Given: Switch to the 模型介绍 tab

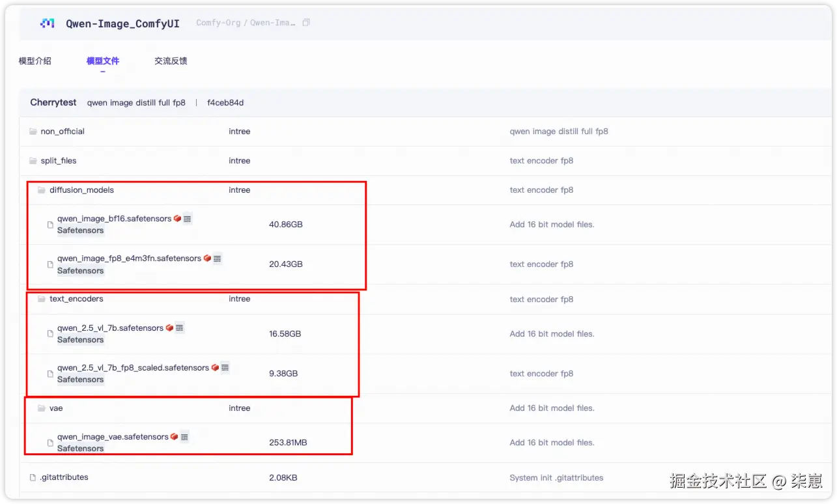Looking at the screenshot, I should pyautogui.click(x=35, y=61).
